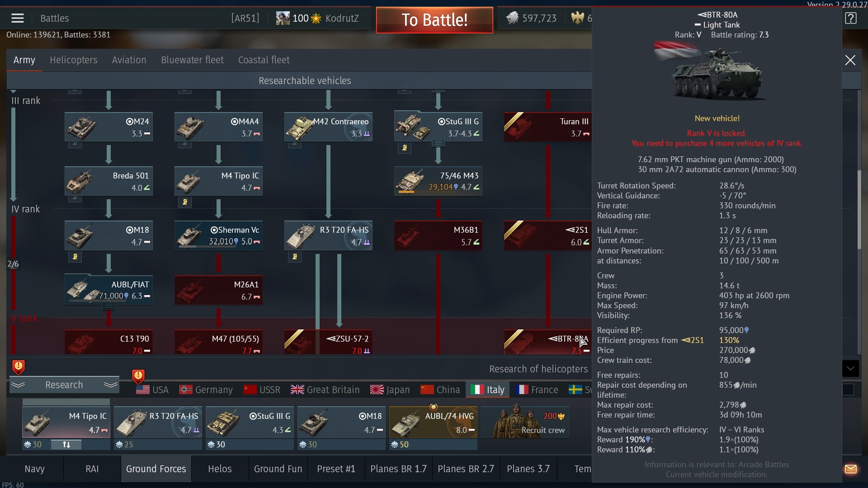Click the Silver Lions currency icon
This screenshot has width=868, height=488.
coord(512,18)
